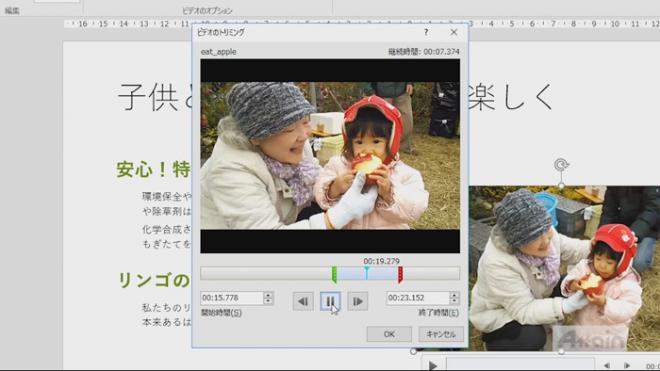Click the や除草剤 body text line
The height and width of the screenshot is (371, 660).
click(166, 211)
